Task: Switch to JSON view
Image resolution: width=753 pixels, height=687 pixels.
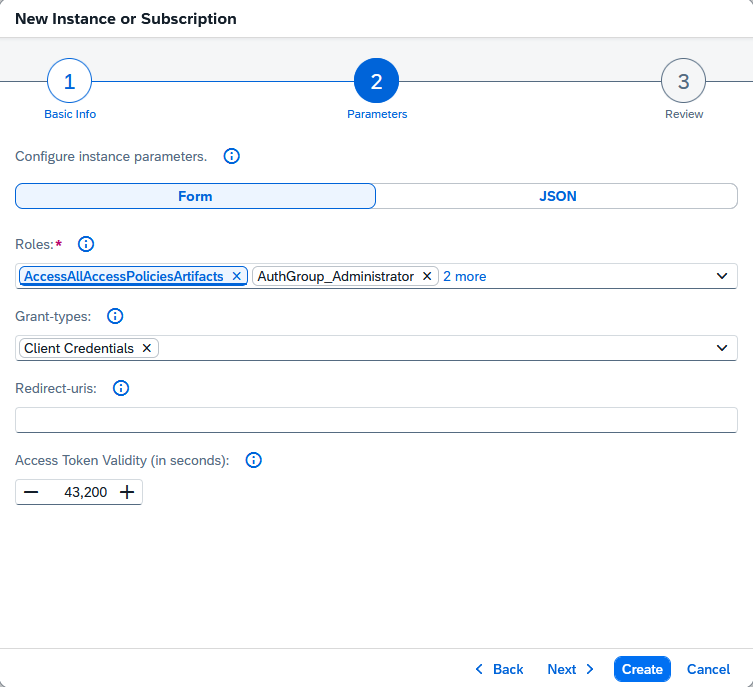Action: point(557,196)
